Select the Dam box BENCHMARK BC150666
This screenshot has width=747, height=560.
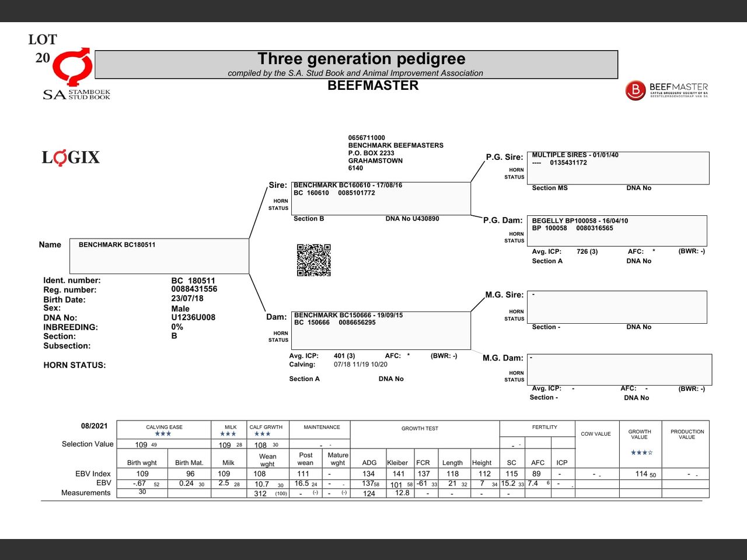click(x=382, y=330)
